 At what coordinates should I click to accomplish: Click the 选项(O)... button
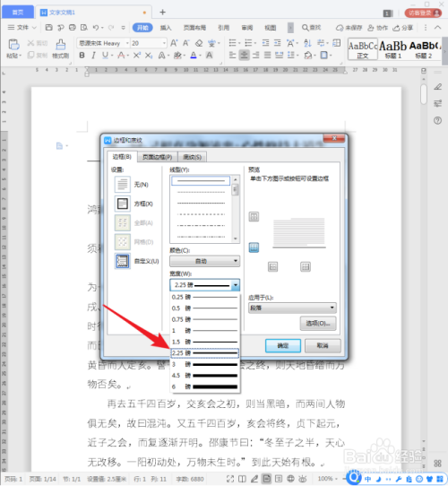point(318,324)
